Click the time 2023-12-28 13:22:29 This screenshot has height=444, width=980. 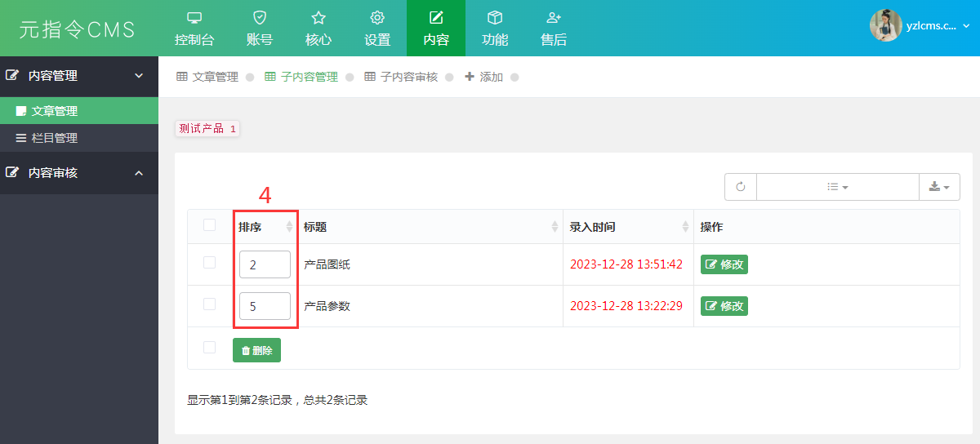click(626, 306)
